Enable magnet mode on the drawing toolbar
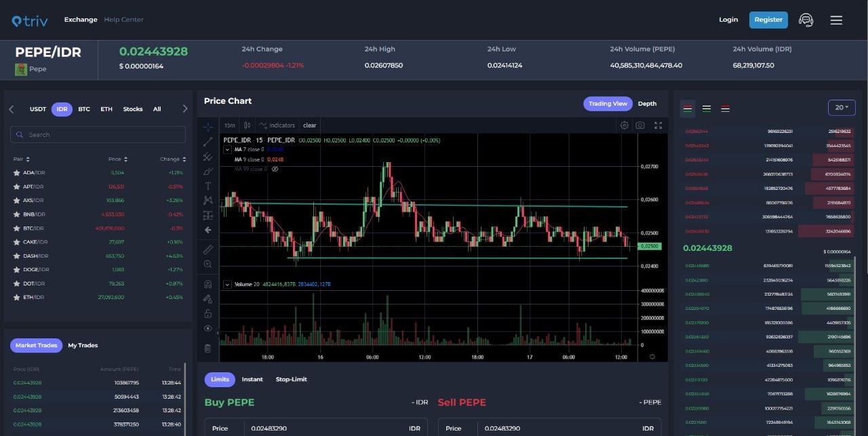The height and width of the screenshot is (436, 868). pos(208,284)
